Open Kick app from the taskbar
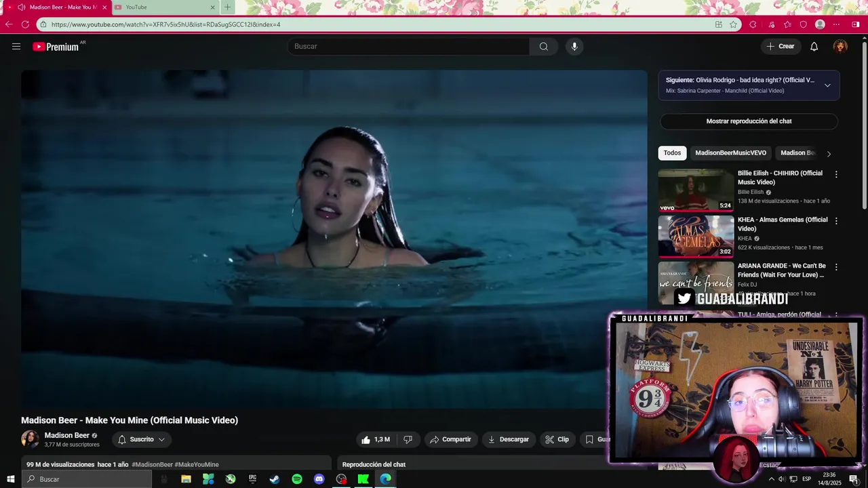 click(x=363, y=479)
